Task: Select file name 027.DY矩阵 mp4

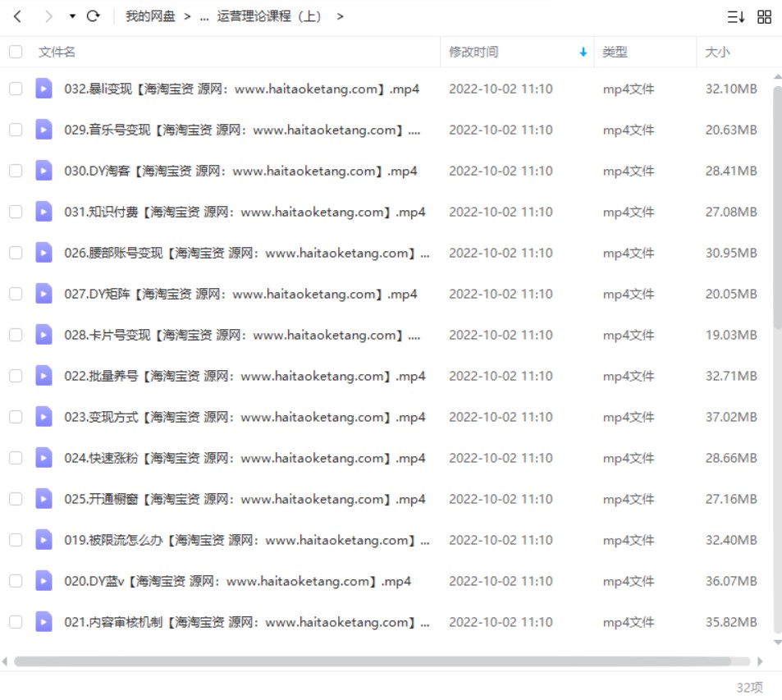Action: [241, 294]
